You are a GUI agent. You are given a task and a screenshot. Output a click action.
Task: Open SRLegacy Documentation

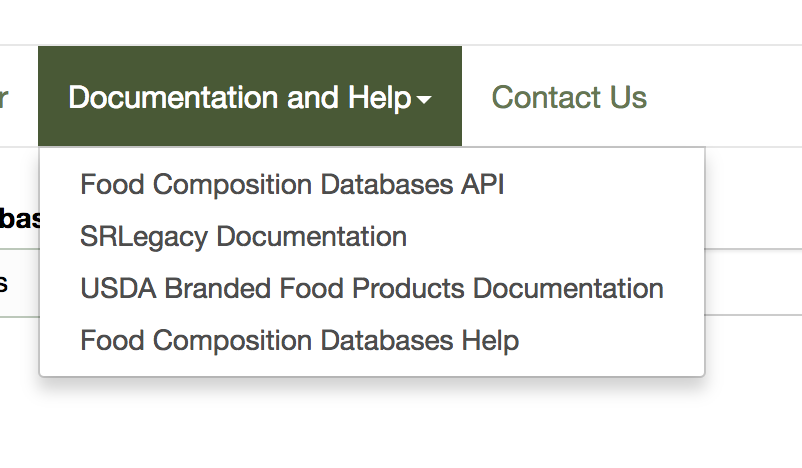(243, 237)
